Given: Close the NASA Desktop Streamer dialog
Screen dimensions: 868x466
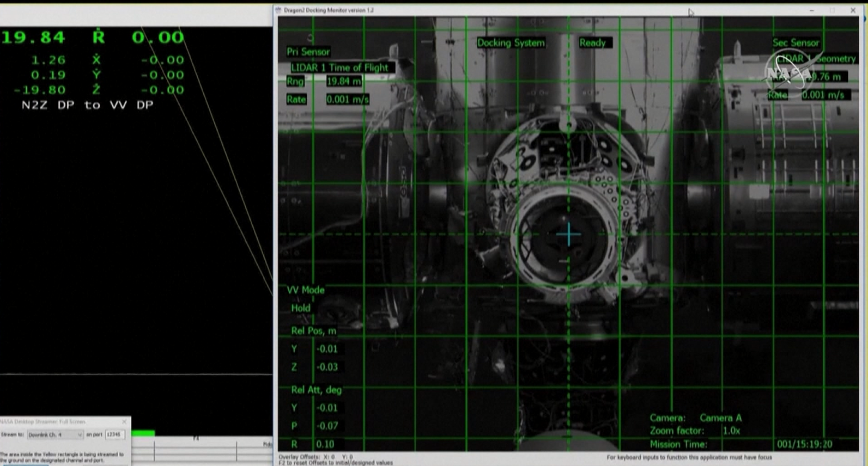Looking at the screenshot, I should coord(124,421).
